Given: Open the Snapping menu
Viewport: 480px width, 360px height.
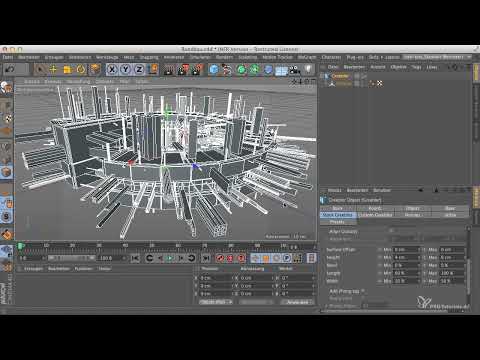Looking at the screenshot, I should pyautogui.click(x=149, y=57).
